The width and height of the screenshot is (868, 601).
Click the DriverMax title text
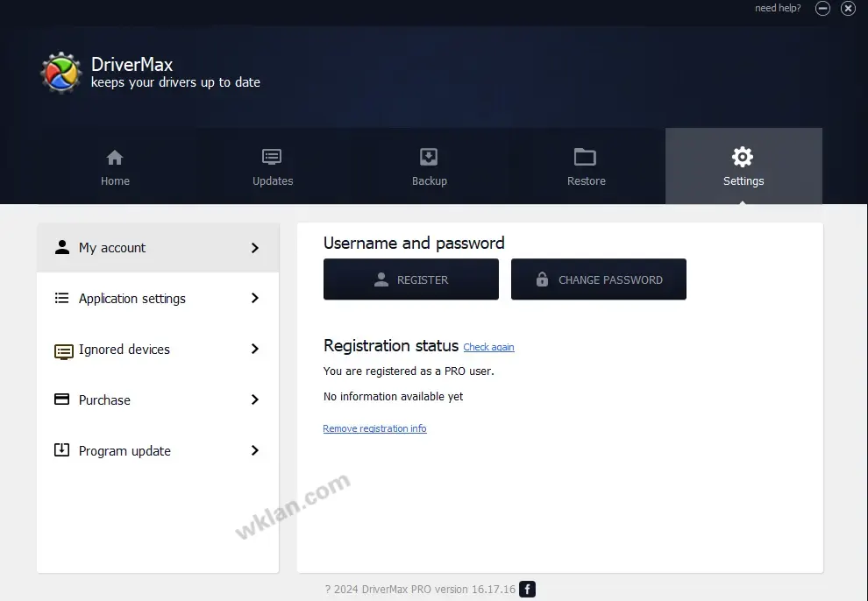tap(132, 64)
